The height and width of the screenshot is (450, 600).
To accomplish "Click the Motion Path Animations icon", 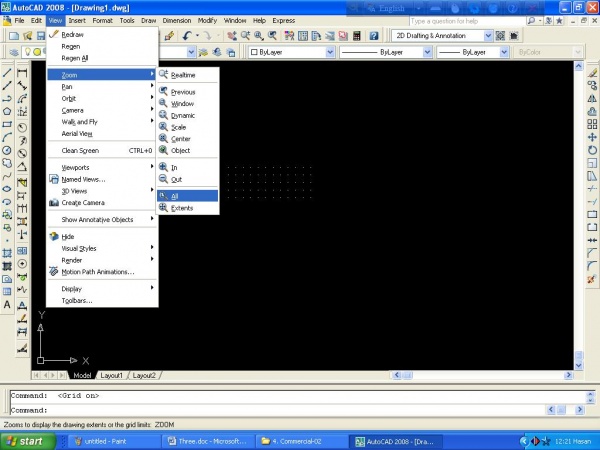I will pos(55,271).
